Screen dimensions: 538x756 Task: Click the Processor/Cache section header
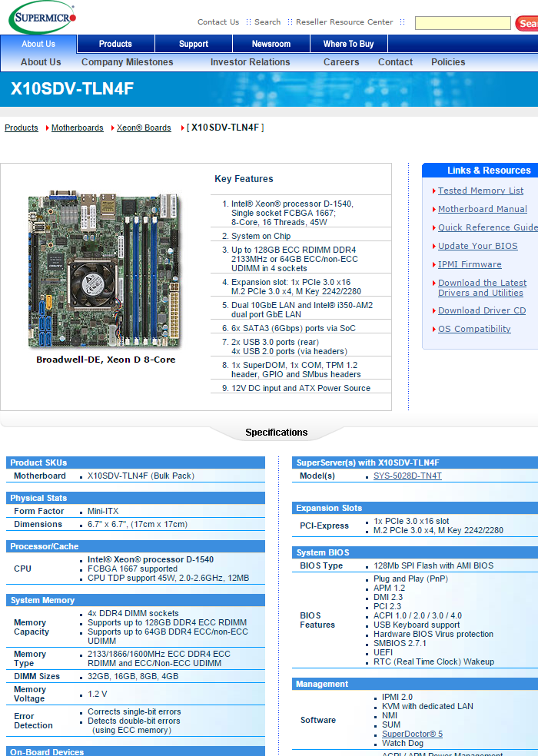(x=135, y=546)
